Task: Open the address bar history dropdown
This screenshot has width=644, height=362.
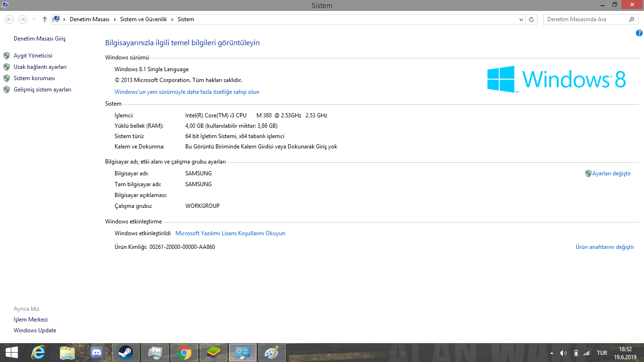Action: coord(521,19)
